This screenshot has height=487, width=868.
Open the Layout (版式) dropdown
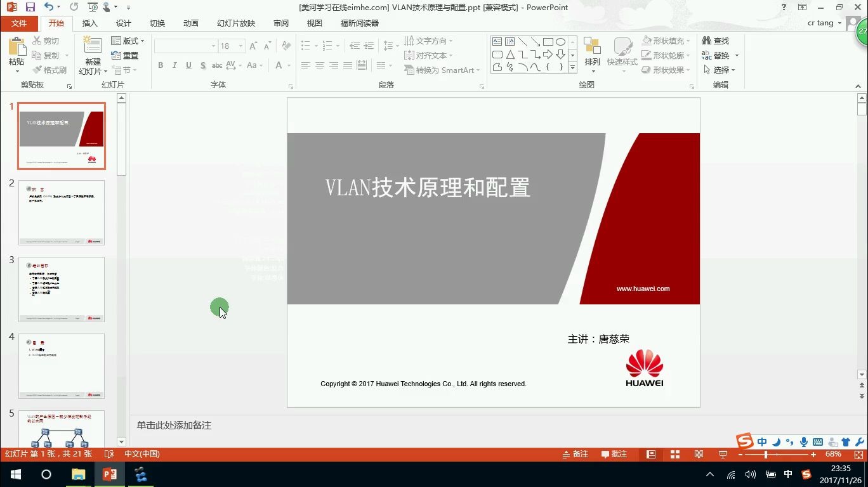pos(128,41)
